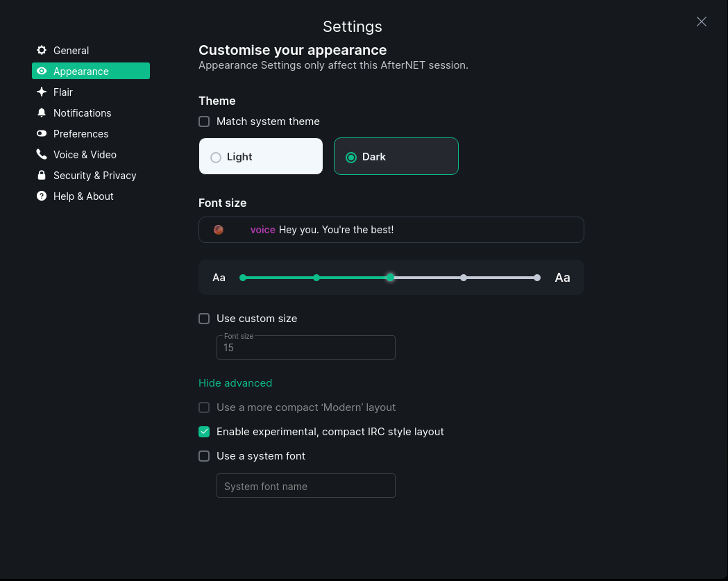The image size is (728, 581).
Task: Click the Voice & Video phone icon
Action: click(42, 155)
